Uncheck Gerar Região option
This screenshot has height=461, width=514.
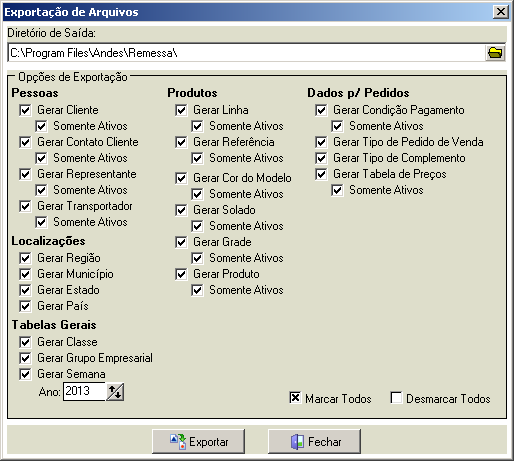click(25, 258)
